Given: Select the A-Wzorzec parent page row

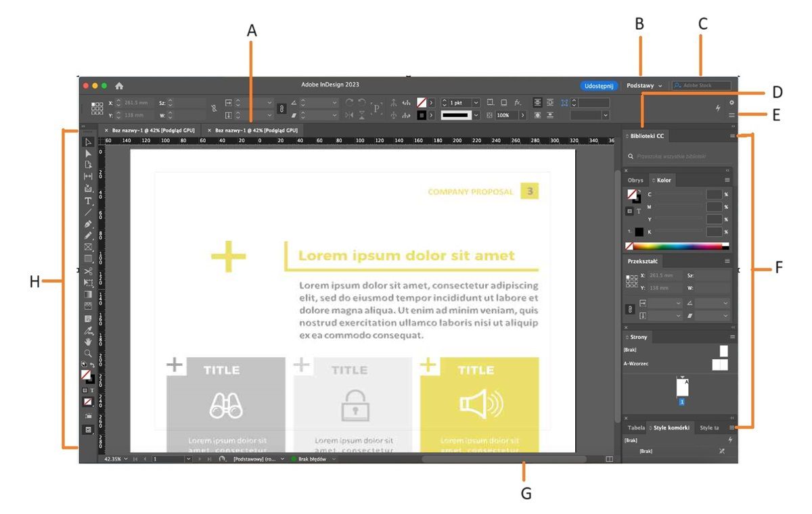Looking at the screenshot, I should (676, 364).
